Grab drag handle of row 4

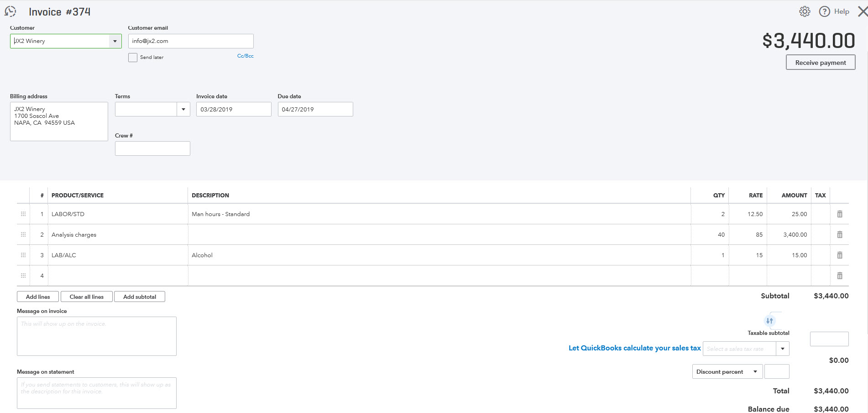23,275
